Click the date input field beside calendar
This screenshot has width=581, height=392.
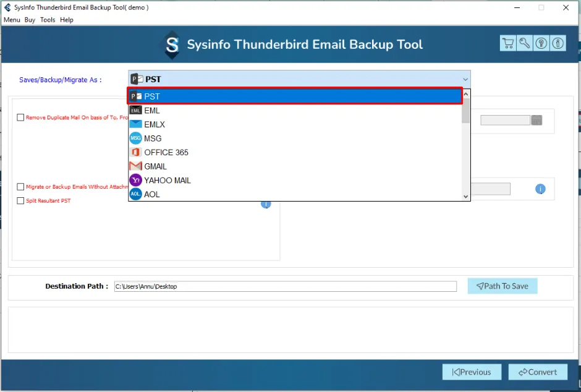(505, 120)
